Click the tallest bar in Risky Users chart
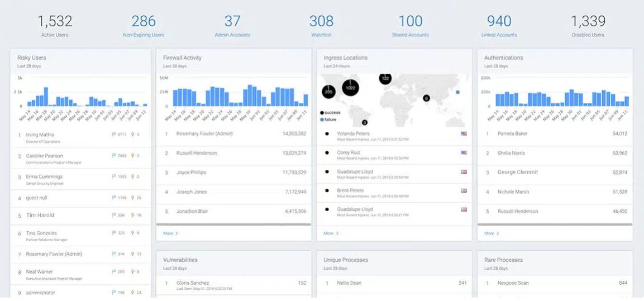644x301 pixels. [46, 97]
